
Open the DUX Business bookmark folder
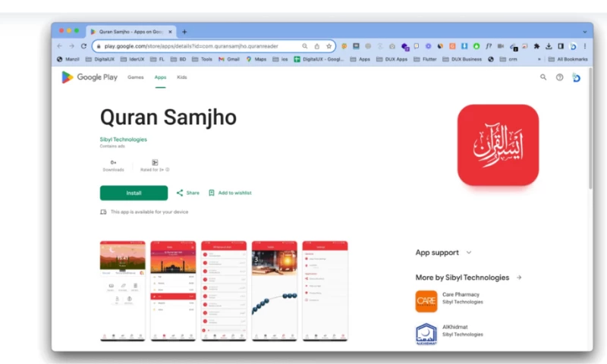462,59
